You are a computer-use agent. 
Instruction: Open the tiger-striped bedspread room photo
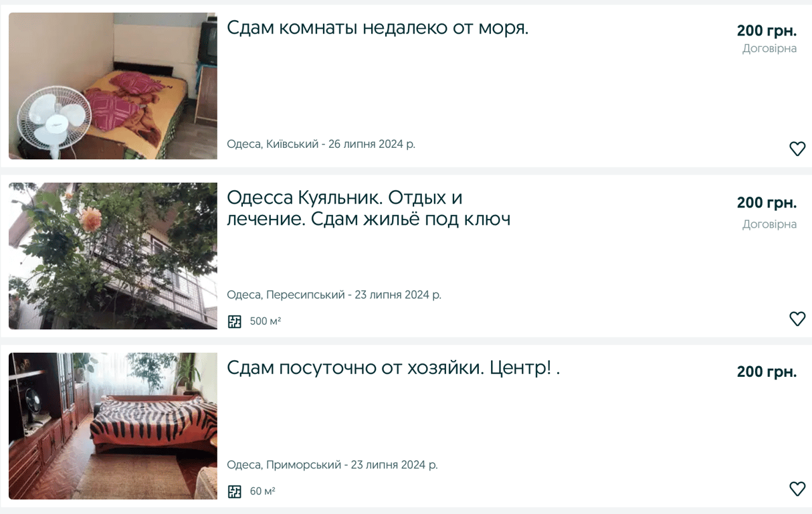tap(113, 426)
